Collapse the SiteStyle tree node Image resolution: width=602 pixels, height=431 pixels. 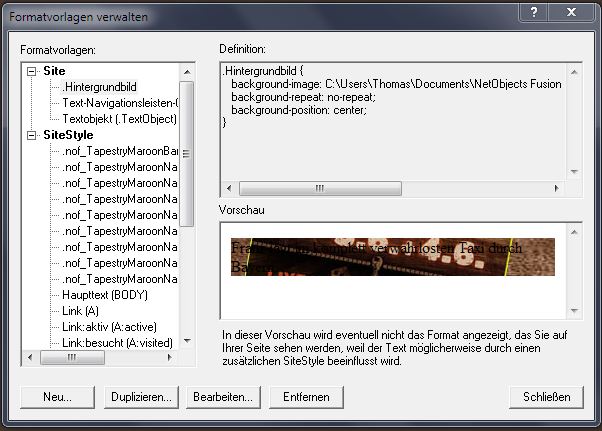(x=32, y=135)
